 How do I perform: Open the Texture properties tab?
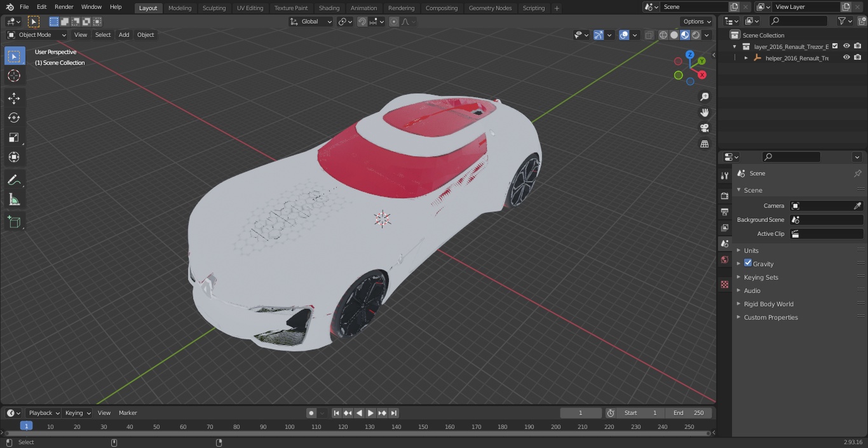click(724, 284)
